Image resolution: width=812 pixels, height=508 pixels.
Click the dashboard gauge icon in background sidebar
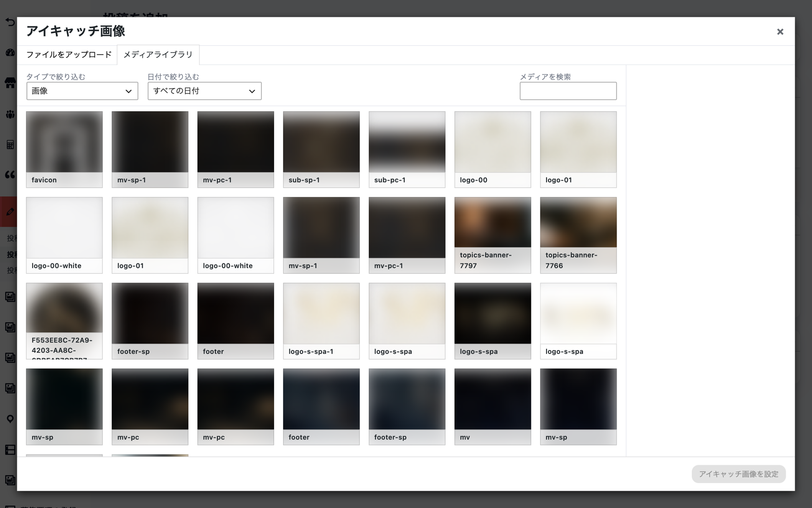pos(10,53)
